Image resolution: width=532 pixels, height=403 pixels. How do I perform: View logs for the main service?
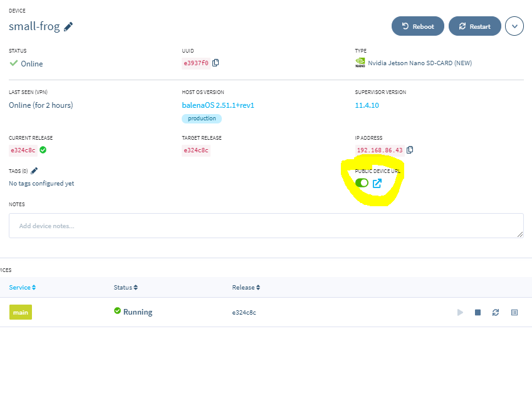[515, 312]
